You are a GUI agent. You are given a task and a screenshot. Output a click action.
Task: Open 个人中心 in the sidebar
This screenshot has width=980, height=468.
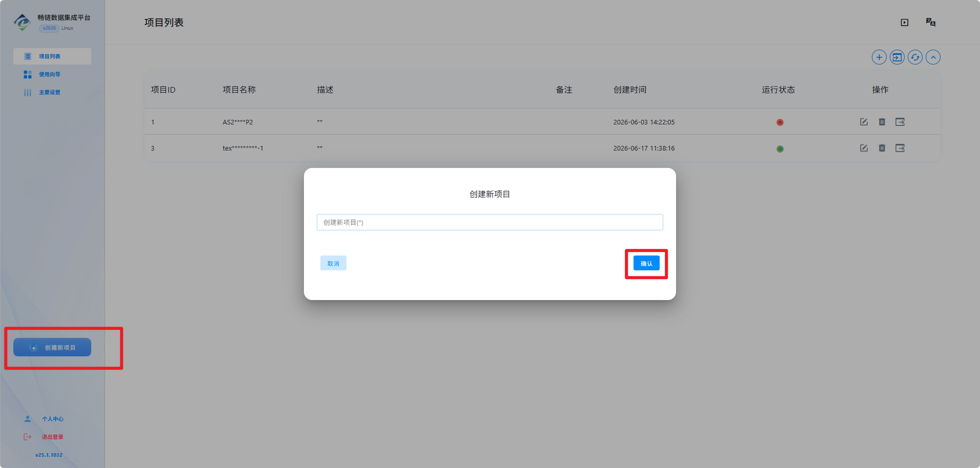tap(52, 419)
